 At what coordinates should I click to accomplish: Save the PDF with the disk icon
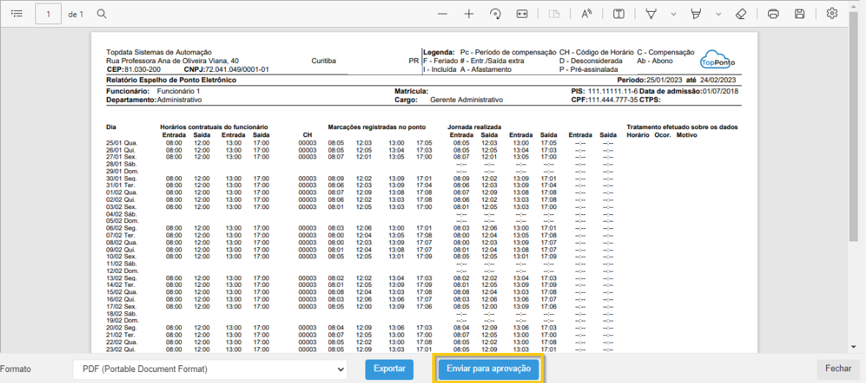pos(800,14)
